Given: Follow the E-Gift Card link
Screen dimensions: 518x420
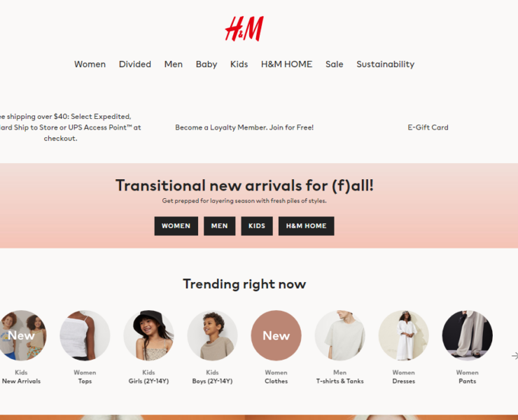Looking at the screenshot, I should [428, 127].
